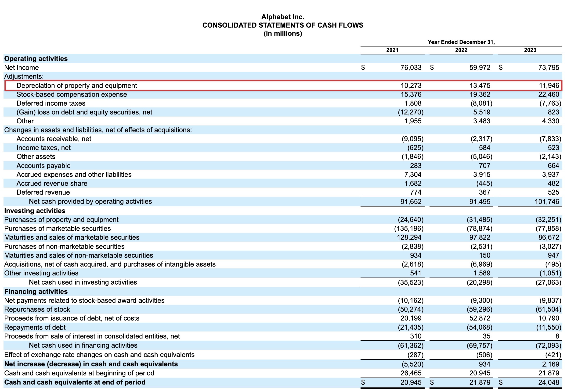Viewport: 567px width, 392px height.
Task: Select the 2022 column header
Action: coord(461,50)
